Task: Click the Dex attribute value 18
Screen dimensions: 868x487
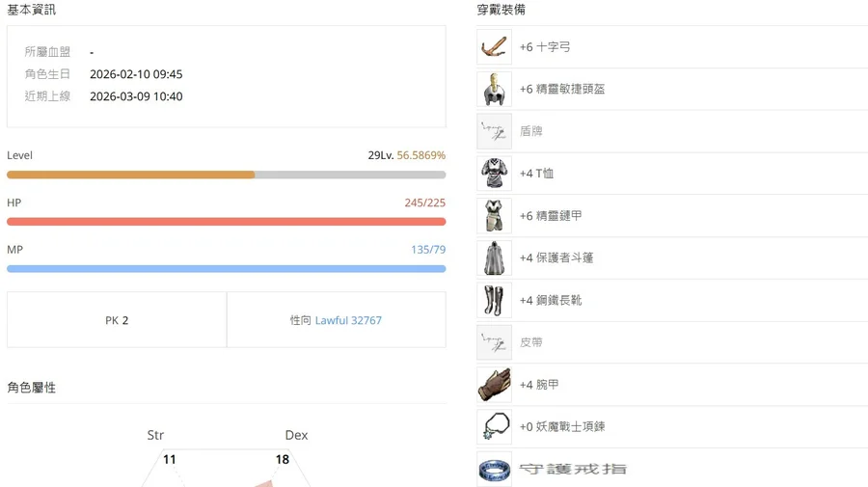Action: point(282,460)
